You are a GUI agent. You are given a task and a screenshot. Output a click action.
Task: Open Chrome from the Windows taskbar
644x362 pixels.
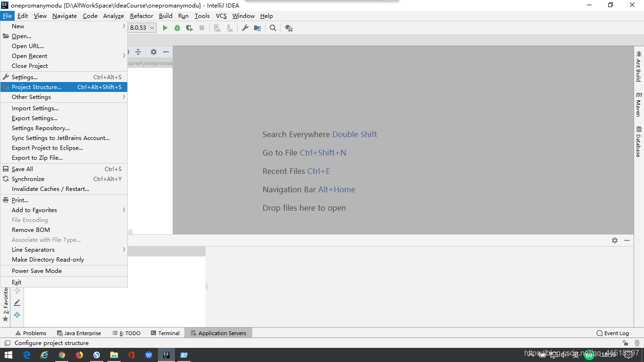(62, 355)
